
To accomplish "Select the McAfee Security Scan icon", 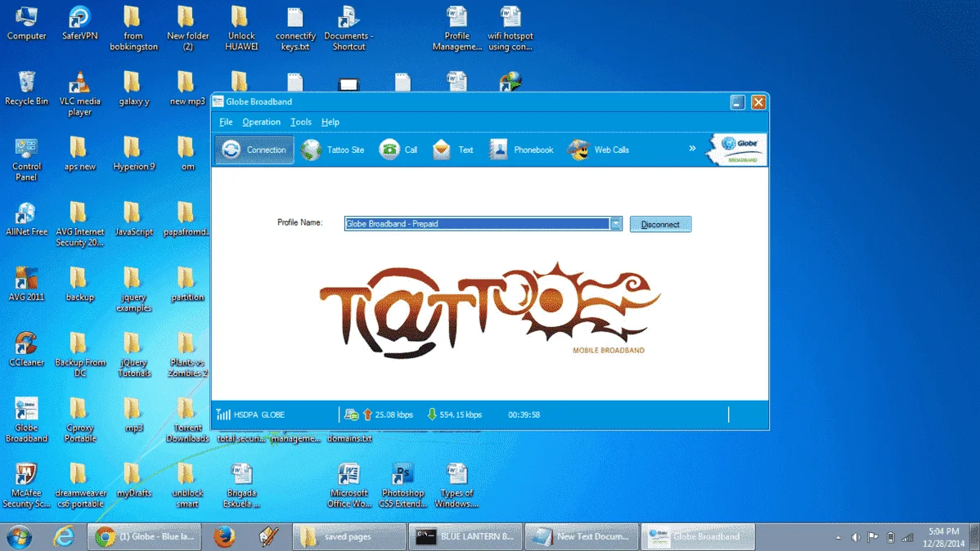I will click(26, 485).
